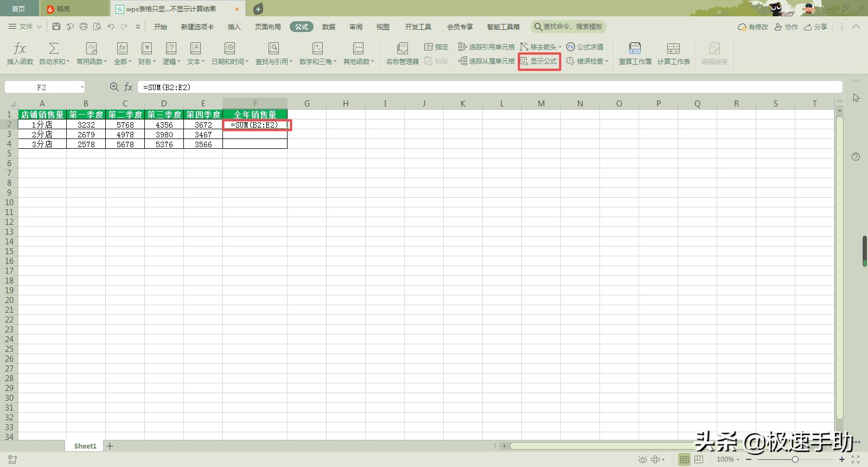Viewport: 868px width, 467px height.
Task: Expand Error Checking (错误检查) dropdown
Action: [607, 61]
